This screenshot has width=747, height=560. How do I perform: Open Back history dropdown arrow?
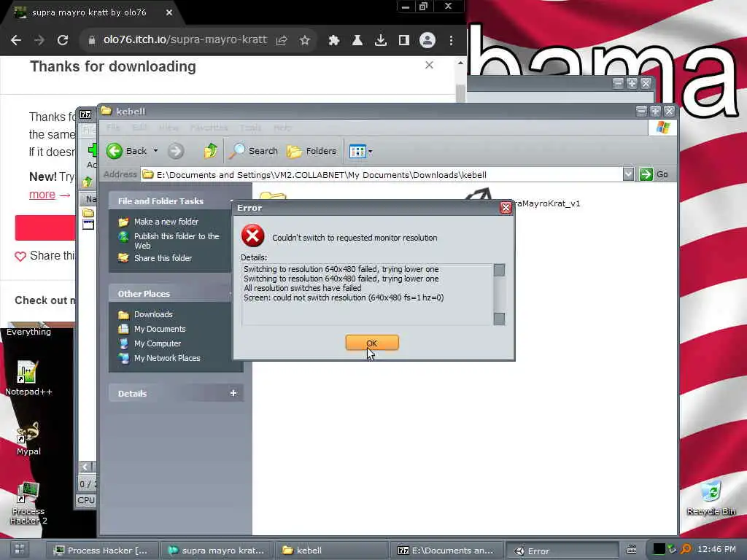point(155,151)
